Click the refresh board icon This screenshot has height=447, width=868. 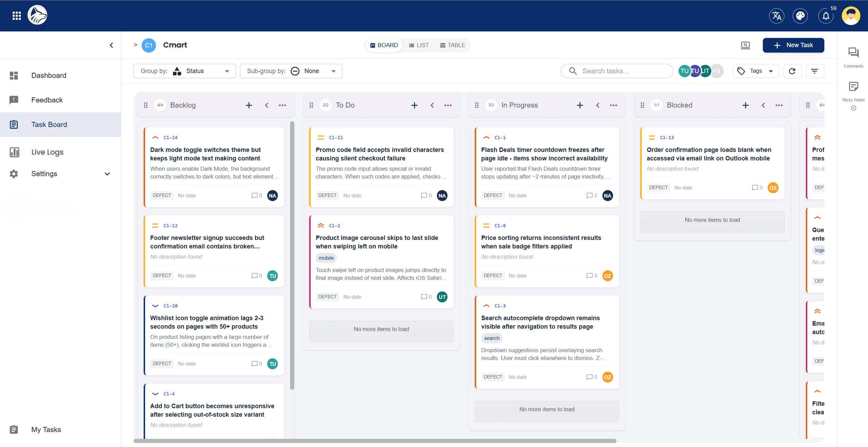[792, 71]
